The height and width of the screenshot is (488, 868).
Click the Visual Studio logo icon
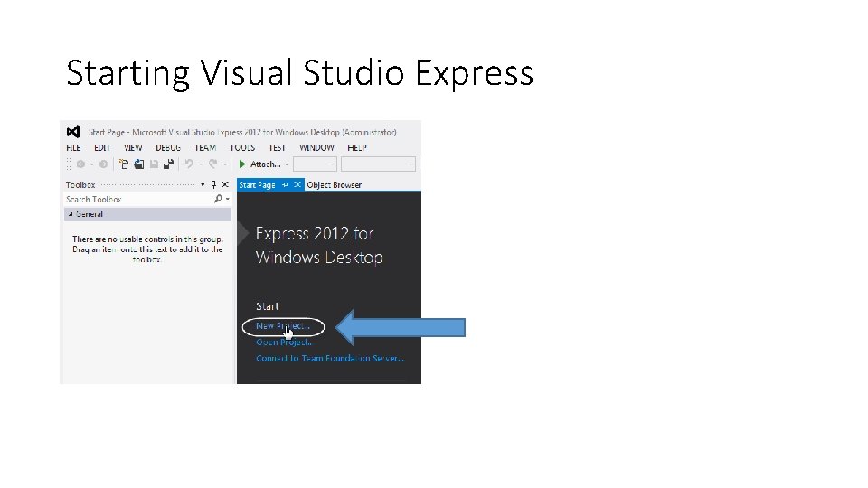73,132
